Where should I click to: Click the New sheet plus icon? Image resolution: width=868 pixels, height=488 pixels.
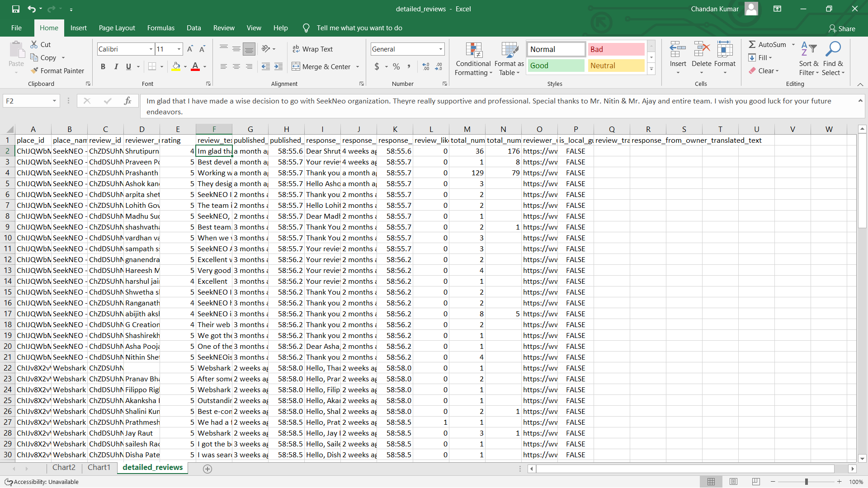208,469
